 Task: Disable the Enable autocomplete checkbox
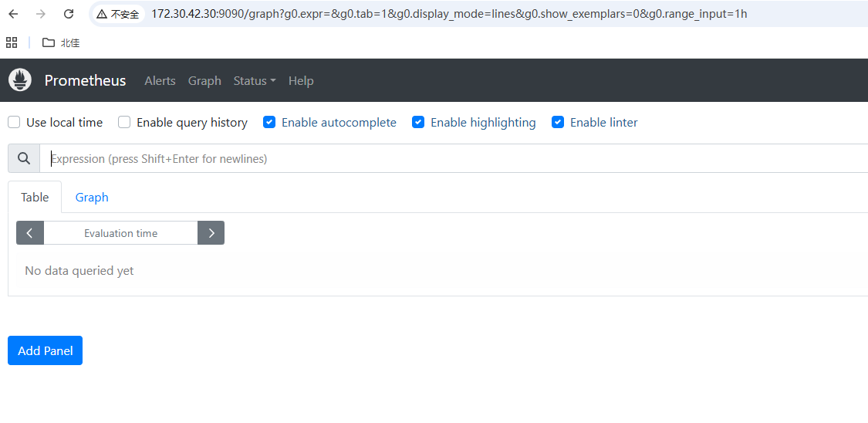269,122
